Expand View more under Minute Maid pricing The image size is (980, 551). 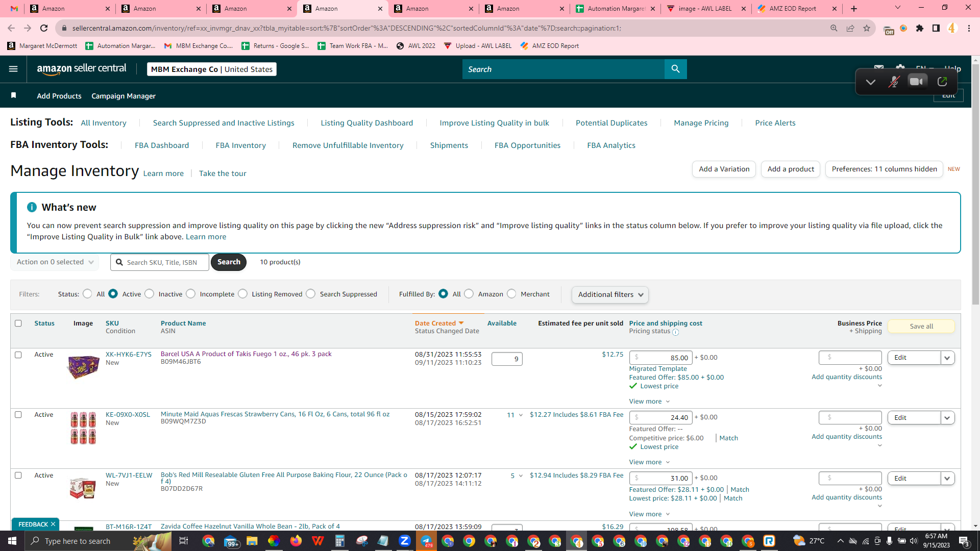pyautogui.click(x=649, y=462)
